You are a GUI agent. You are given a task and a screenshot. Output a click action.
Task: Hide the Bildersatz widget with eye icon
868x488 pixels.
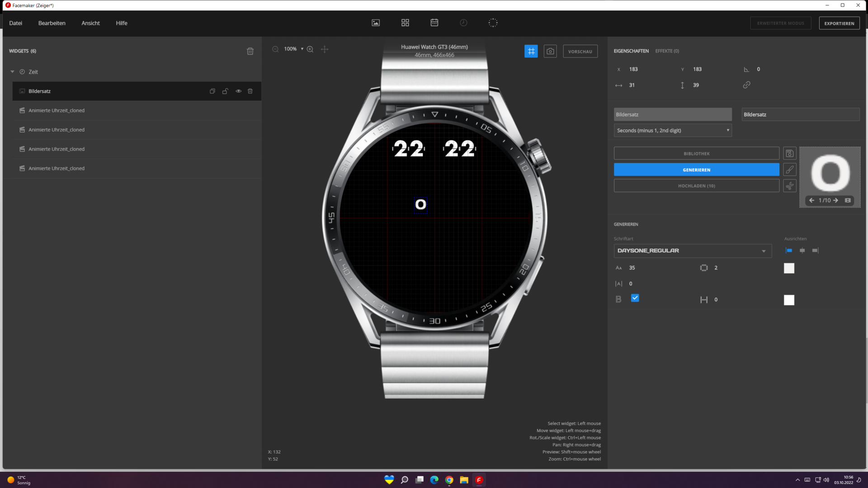[238, 91]
